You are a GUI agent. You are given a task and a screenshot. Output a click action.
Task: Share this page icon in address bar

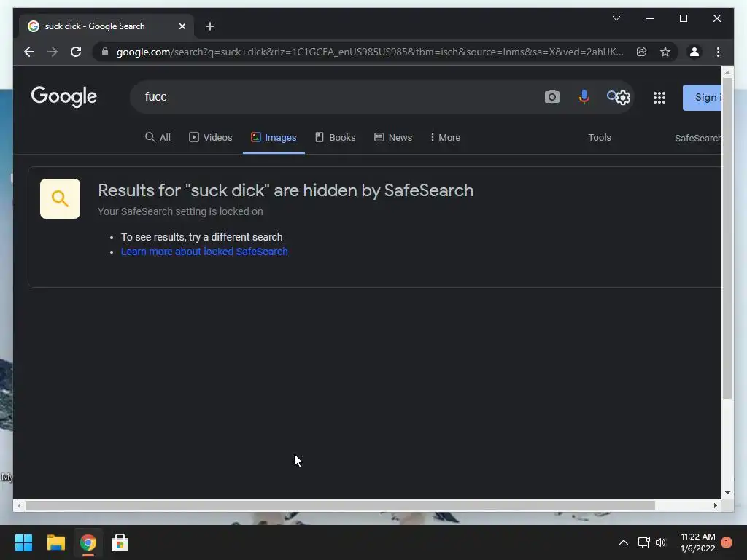pyautogui.click(x=642, y=52)
